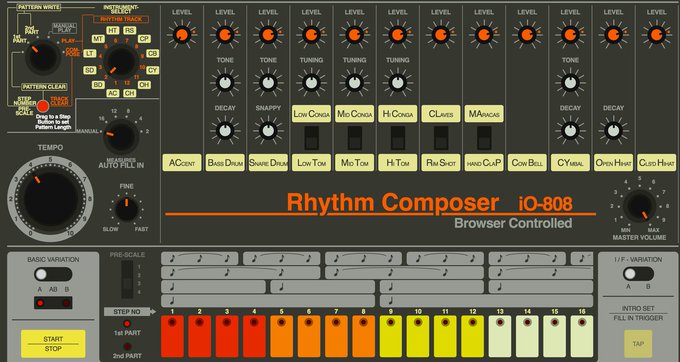Screen dimensions: 680x362
Task: Select the RS instrument label
Action: [x=129, y=30]
